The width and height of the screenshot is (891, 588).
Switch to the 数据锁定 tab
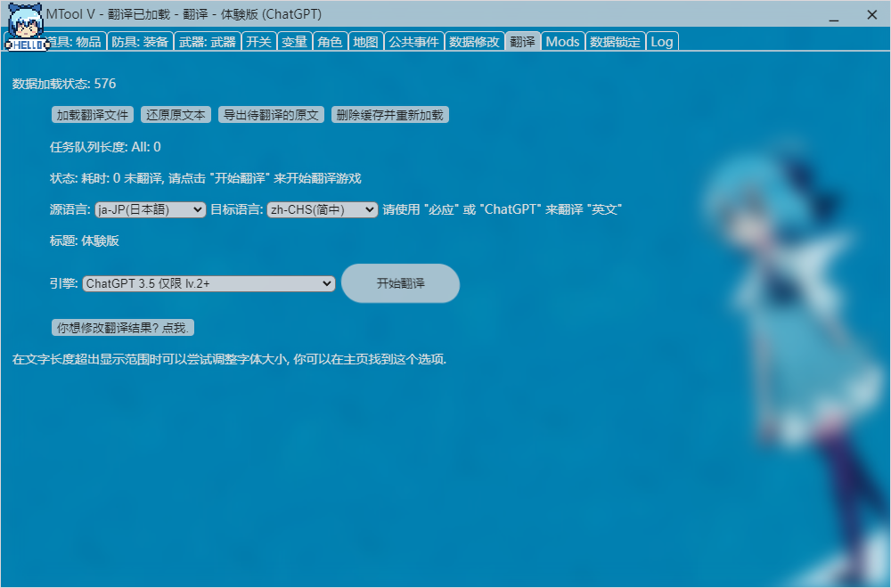615,42
